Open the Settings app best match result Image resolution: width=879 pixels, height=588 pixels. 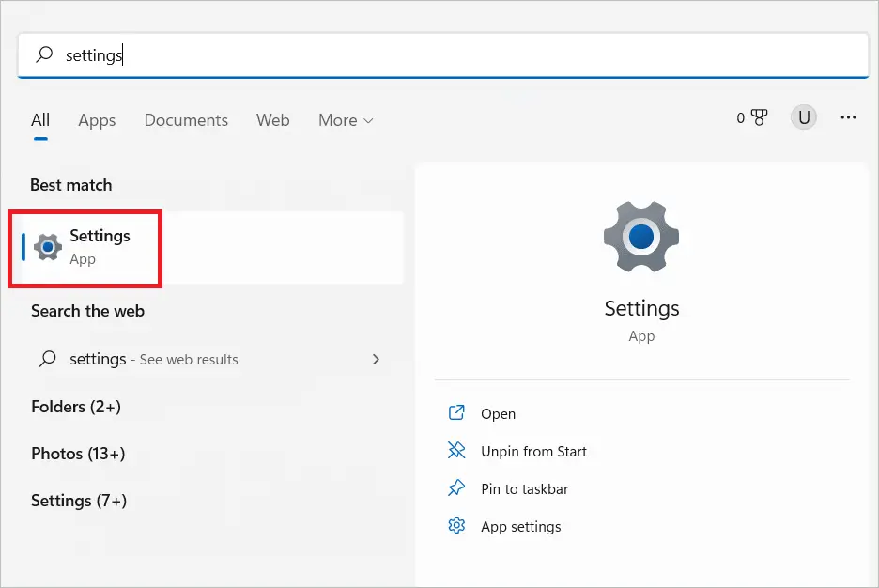207,248
